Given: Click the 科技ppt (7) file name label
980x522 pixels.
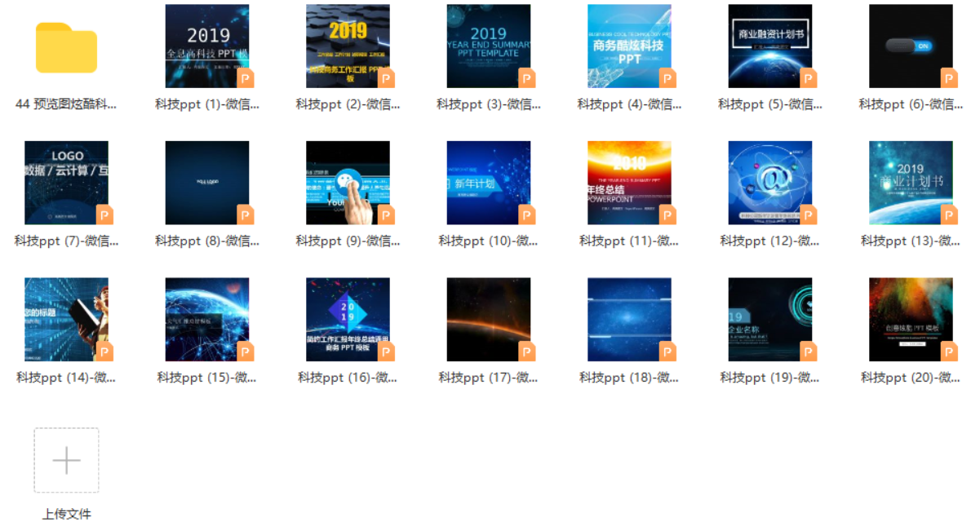Looking at the screenshot, I should (66, 241).
